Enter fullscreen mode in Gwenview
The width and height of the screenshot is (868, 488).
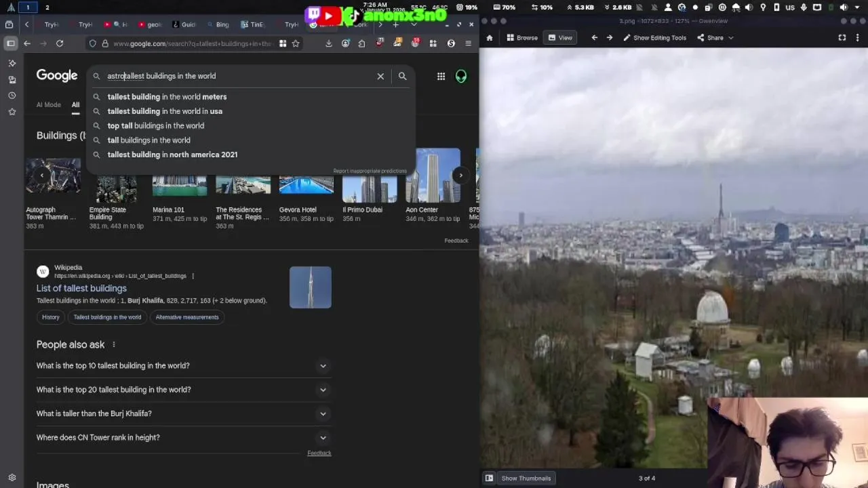pos(842,38)
